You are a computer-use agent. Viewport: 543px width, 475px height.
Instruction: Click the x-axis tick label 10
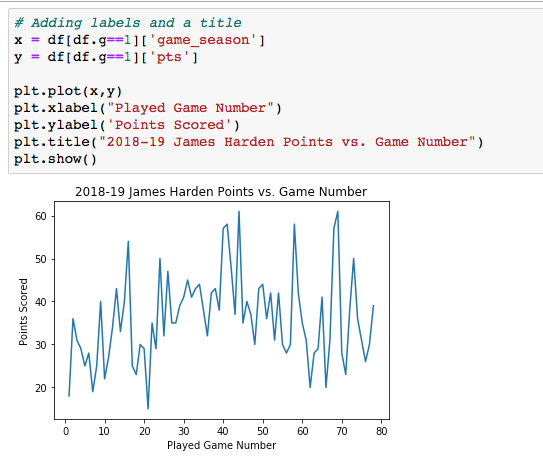(104, 431)
